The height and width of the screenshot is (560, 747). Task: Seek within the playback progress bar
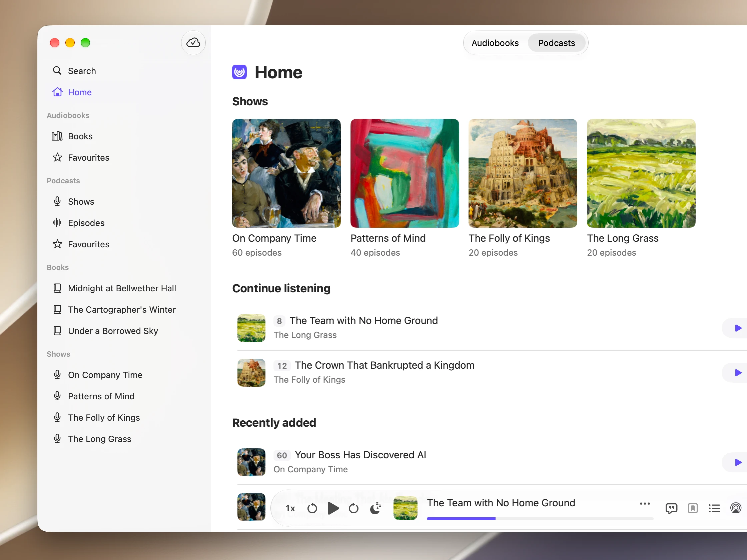point(540,518)
